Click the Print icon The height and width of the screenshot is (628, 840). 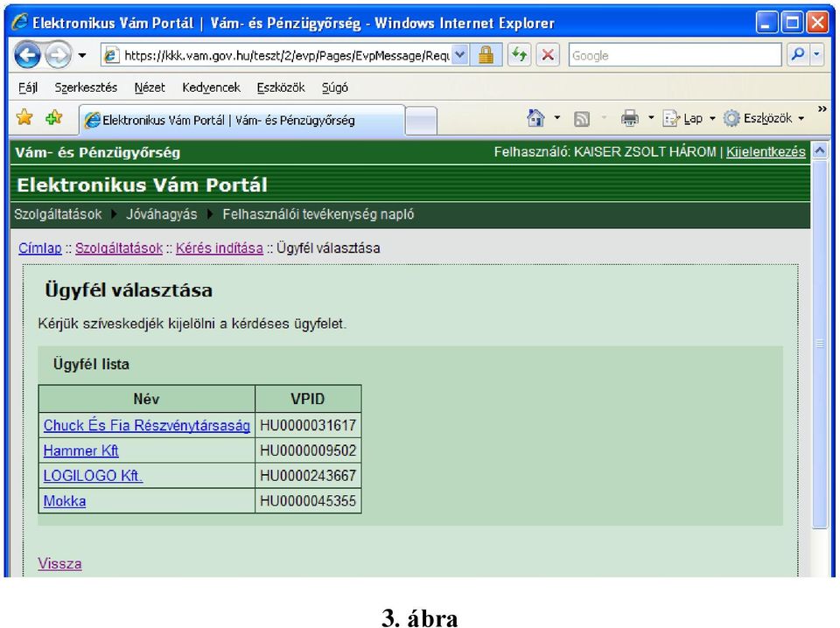click(x=629, y=118)
